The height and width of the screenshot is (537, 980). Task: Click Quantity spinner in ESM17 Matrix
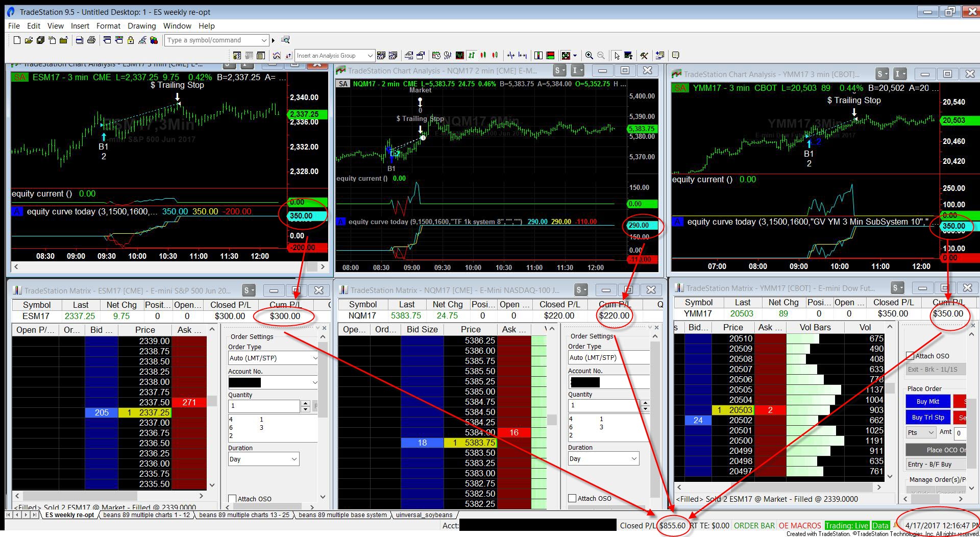[305, 406]
